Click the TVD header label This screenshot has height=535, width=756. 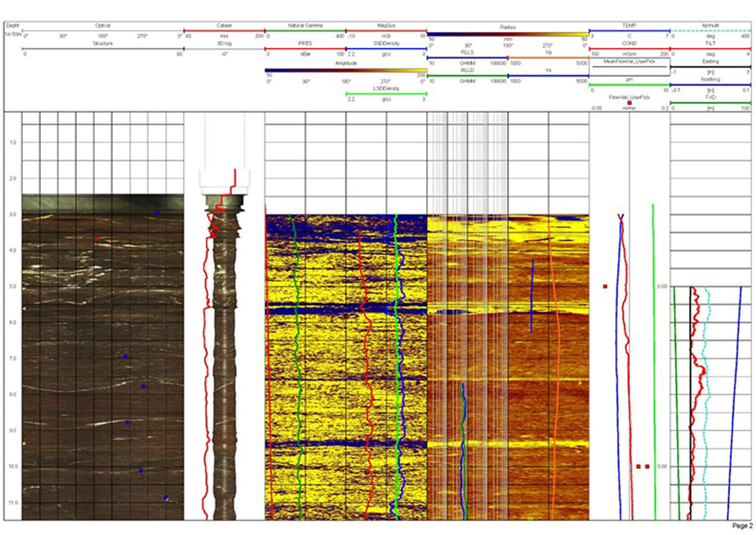tap(710, 97)
